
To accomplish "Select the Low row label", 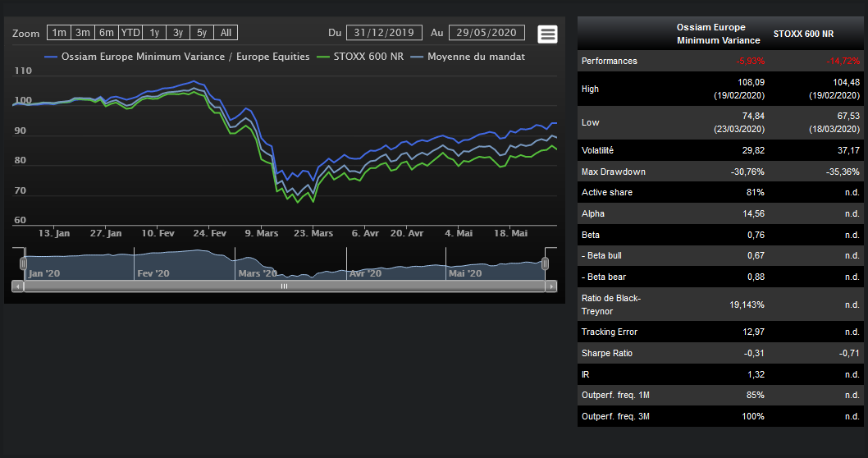I will pyautogui.click(x=590, y=122).
